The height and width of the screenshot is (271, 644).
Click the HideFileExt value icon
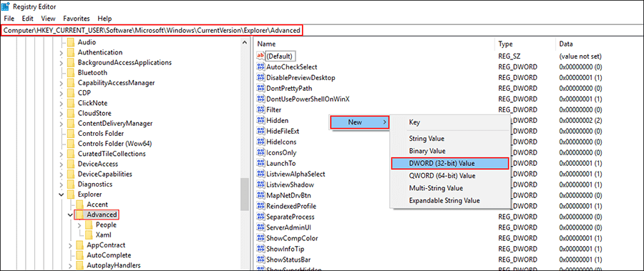[x=260, y=131]
